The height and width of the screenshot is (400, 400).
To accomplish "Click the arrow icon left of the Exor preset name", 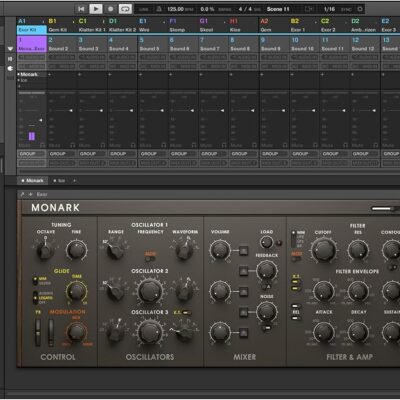I will tap(22, 194).
